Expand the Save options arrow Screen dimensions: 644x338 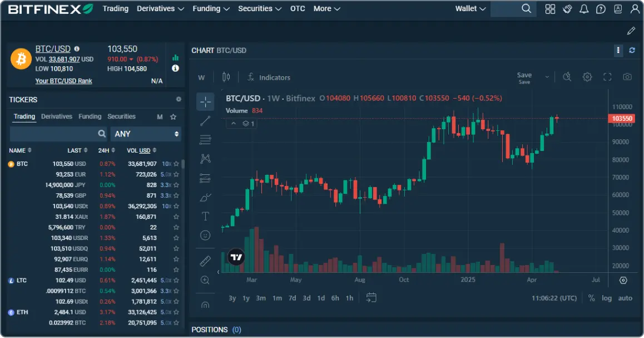click(546, 77)
